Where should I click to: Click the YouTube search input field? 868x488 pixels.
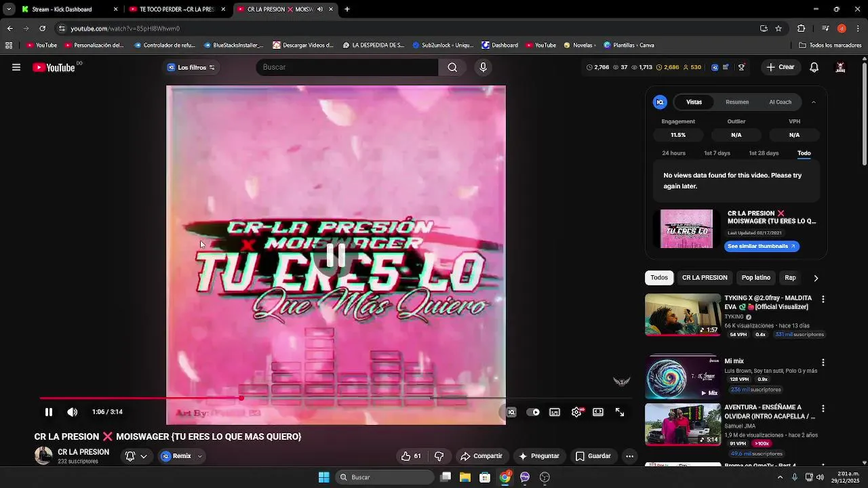tap(347, 67)
